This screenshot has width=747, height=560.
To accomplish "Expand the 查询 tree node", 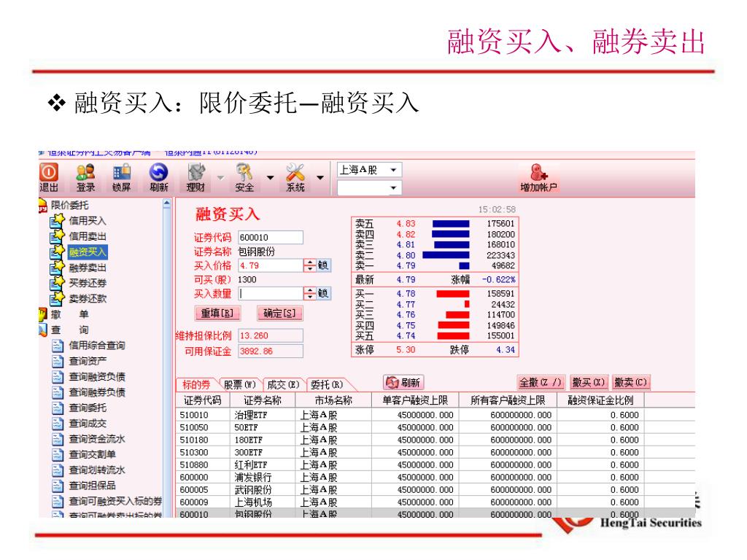I will tap(69, 330).
